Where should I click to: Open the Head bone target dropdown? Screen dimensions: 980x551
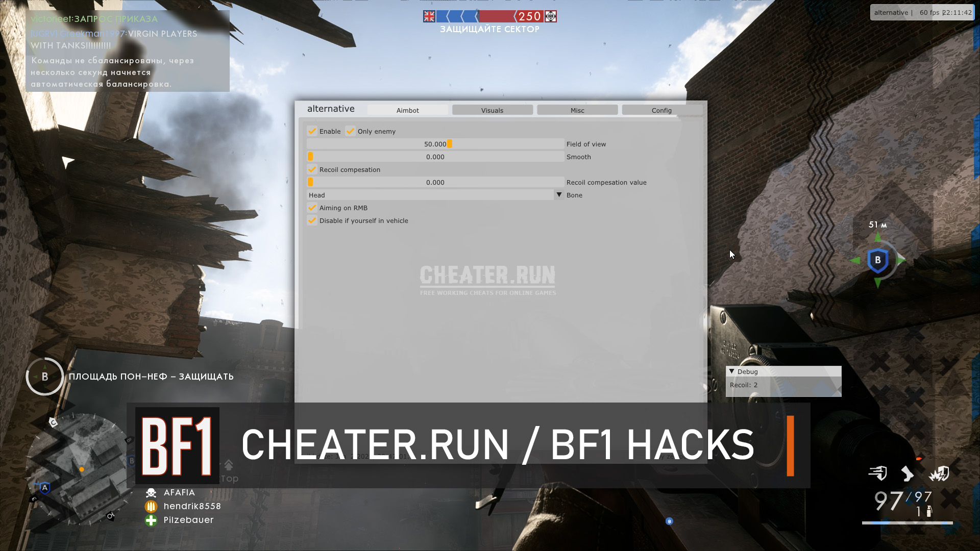coord(559,195)
